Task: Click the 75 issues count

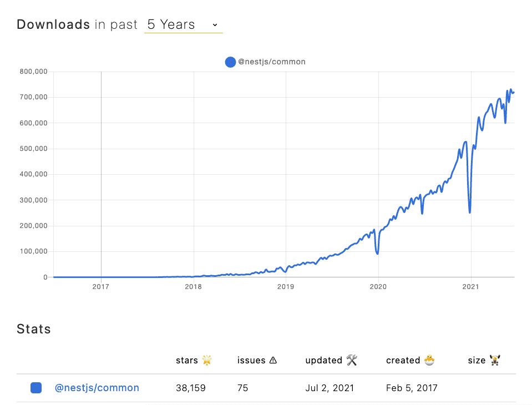Action: [243, 388]
